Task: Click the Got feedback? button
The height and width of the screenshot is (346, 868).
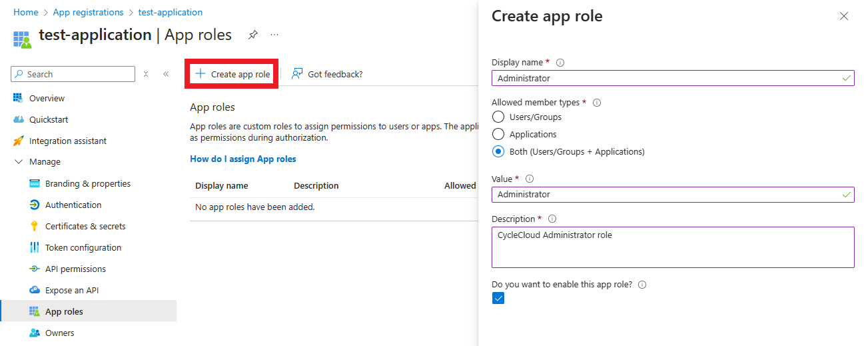Action: 327,74
